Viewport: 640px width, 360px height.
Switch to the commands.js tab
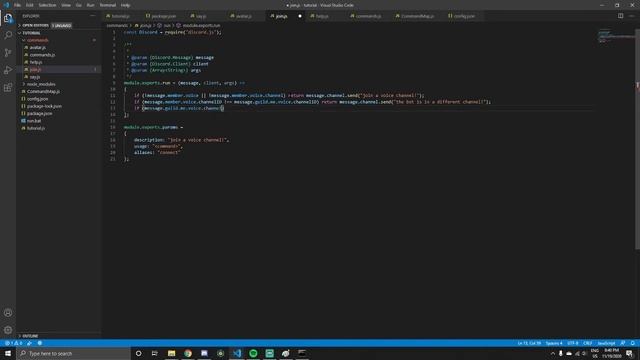tap(368, 16)
